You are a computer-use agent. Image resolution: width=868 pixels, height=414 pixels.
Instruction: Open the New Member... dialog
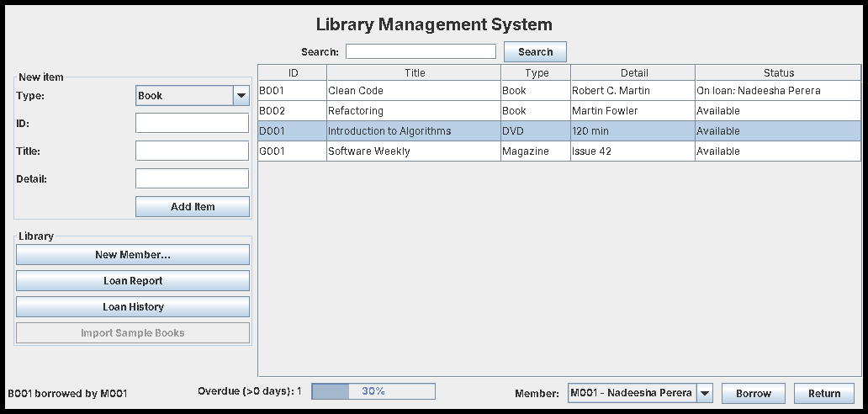tap(133, 255)
